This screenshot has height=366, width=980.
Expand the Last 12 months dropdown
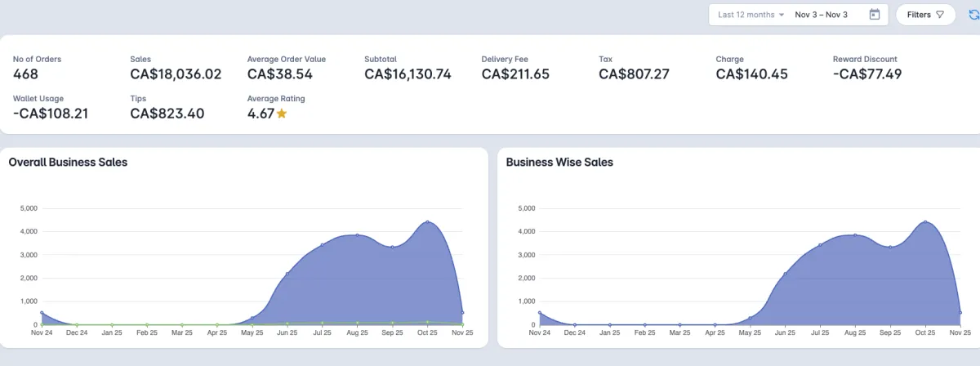[x=751, y=15]
